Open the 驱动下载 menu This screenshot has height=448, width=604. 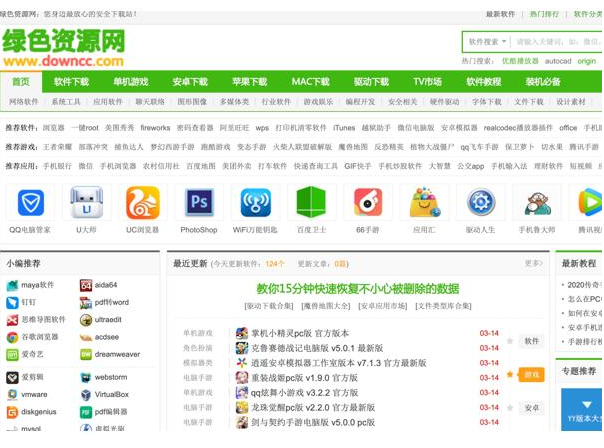[371, 82]
